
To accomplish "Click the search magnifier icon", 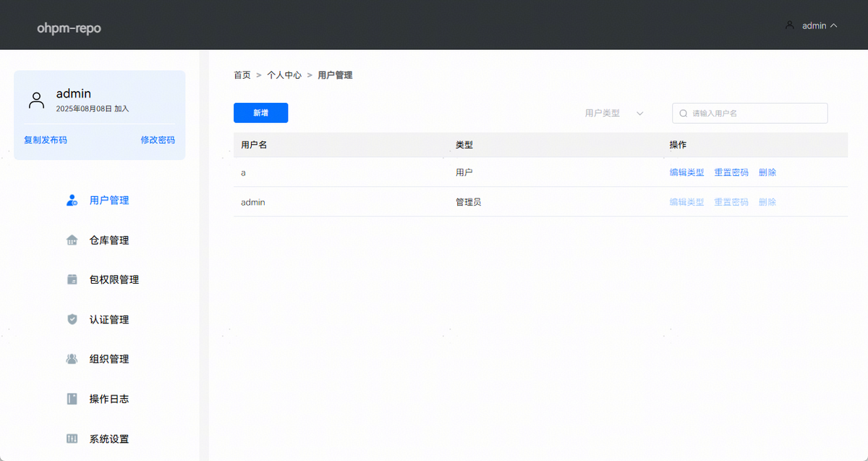I will click(683, 114).
